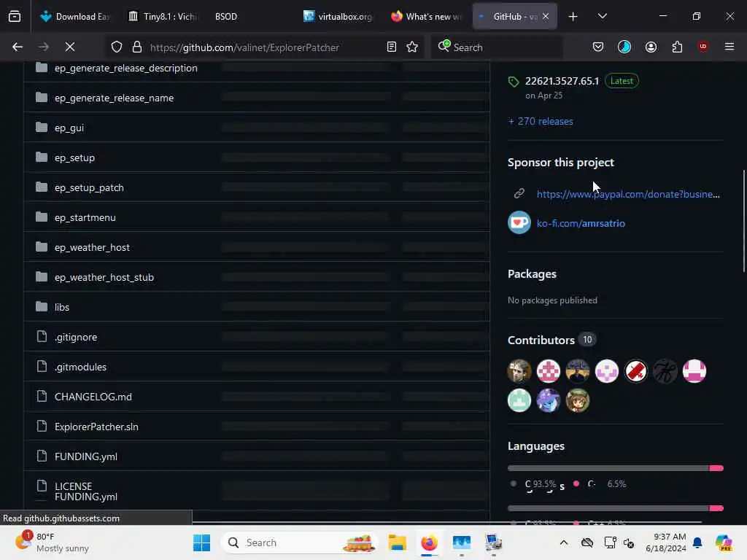The height and width of the screenshot is (560, 747).
Task: Open new browser tab
Action: [573, 17]
